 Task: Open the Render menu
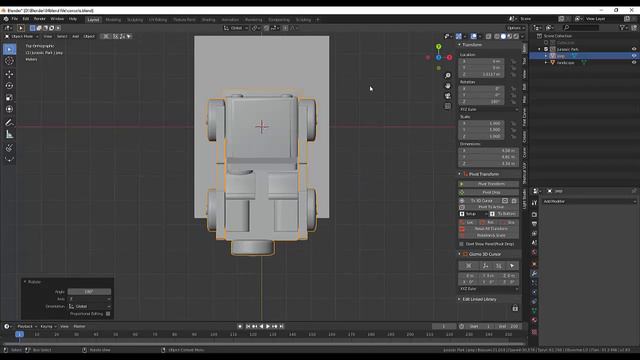(x=40, y=19)
